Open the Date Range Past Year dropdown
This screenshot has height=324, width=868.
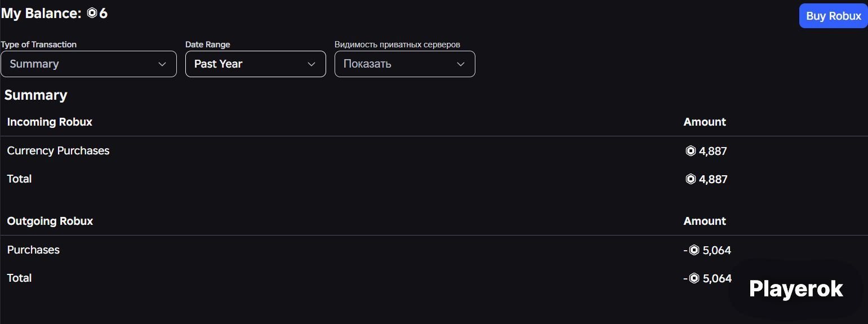[x=256, y=64]
